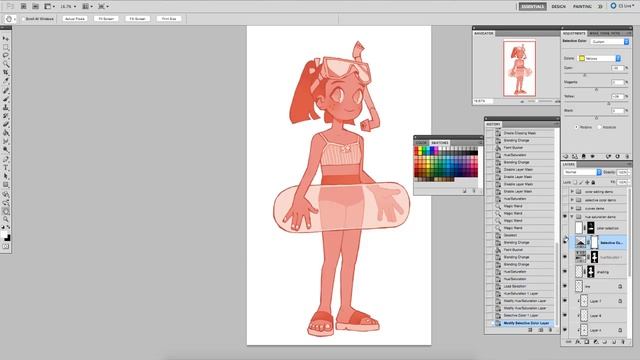This screenshot has width=640, height=360.
Task: Open layer blending mode dropdown
Action: [582, 172]
